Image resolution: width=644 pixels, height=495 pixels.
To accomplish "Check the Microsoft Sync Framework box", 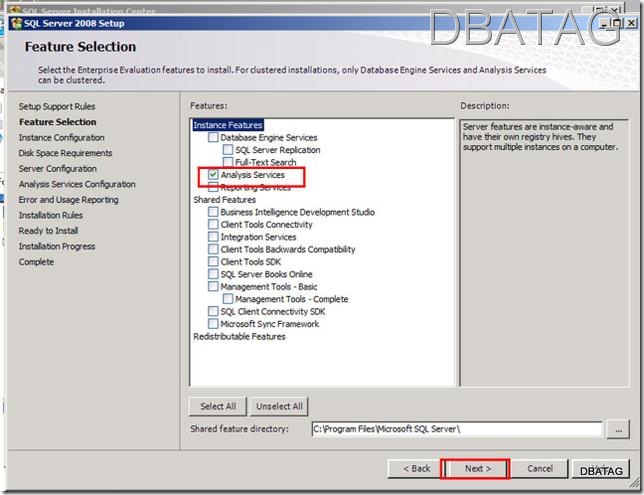I will pos(213,324).
